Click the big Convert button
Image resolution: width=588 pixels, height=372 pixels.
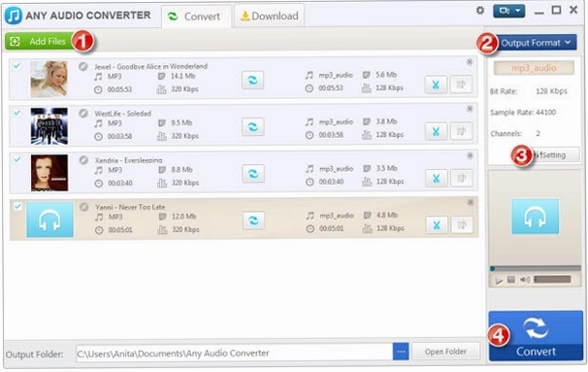point(536,336)
